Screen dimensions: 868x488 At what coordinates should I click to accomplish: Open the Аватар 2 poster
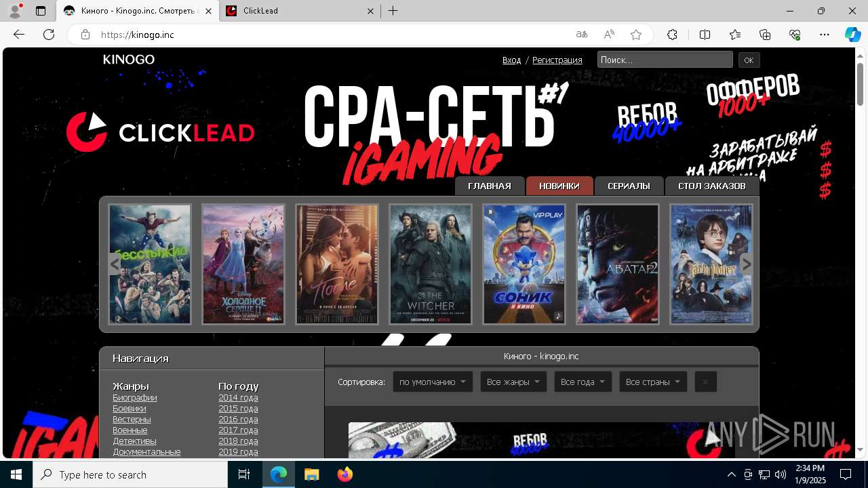point(618,264)
